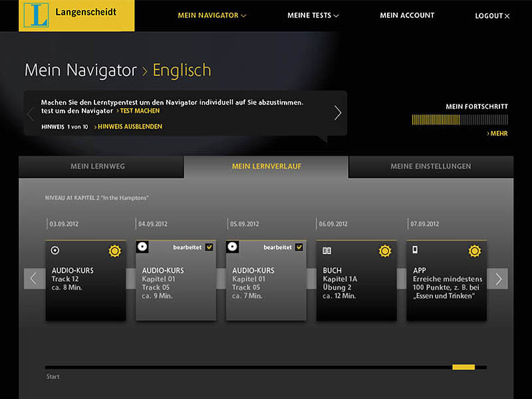Open the Meine Einstellungen tab
The height and width of the screenshot is (399, 532).
(x=431, y=167)
